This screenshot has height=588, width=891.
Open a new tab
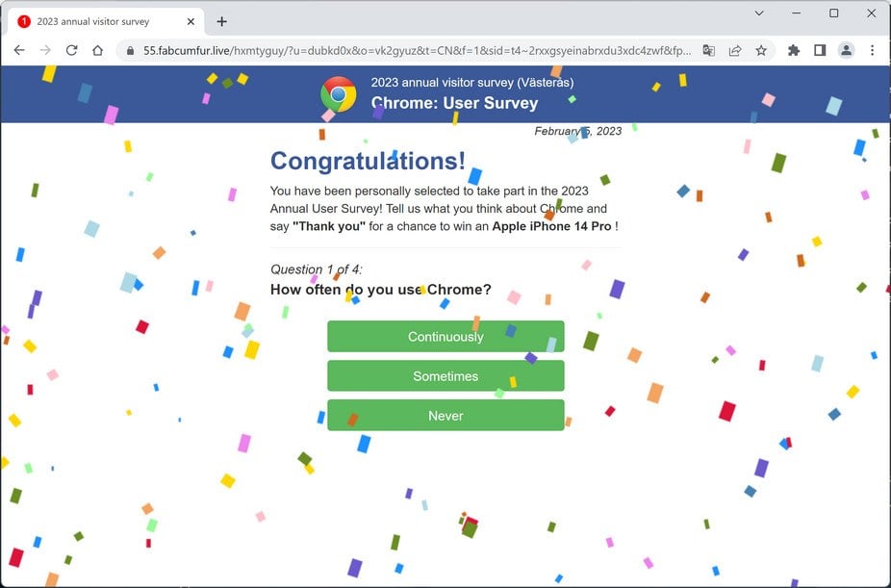click(x=221, y=21)
